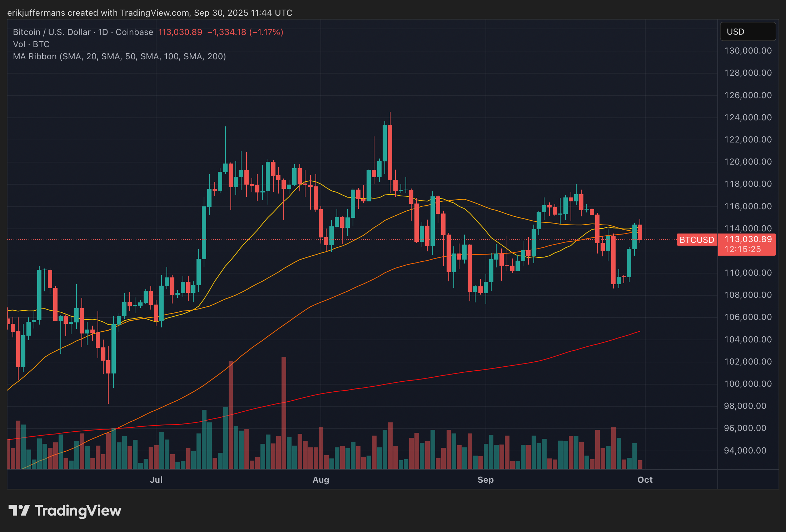Click the Coinbase exchange name in header
Screen dimensions: 786x532
134,32
